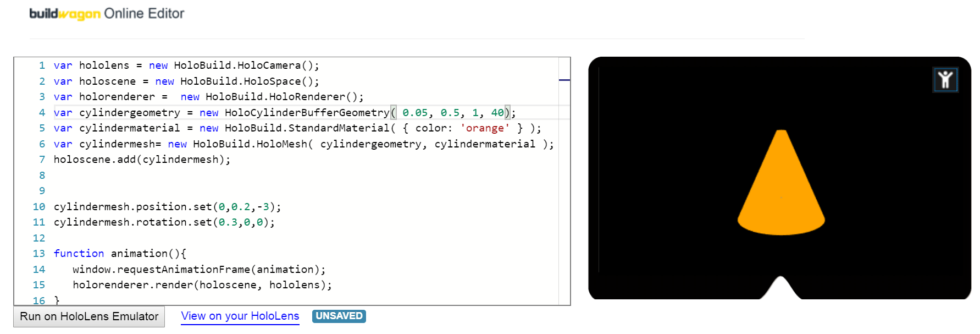Place cursor on cylindermesh.position.set line
The image size is (980, 334).
pyautogui.click(x=167, y=207)
